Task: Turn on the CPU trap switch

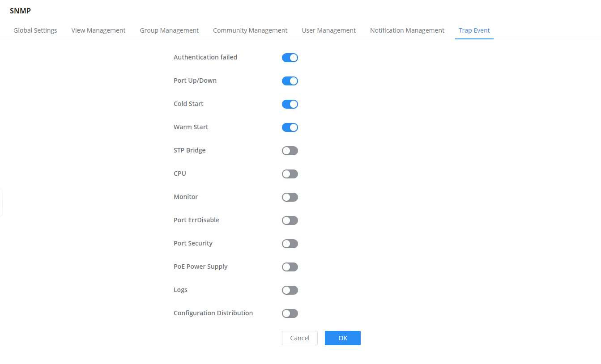Action: pyautogui.click(x=290, y=174)
